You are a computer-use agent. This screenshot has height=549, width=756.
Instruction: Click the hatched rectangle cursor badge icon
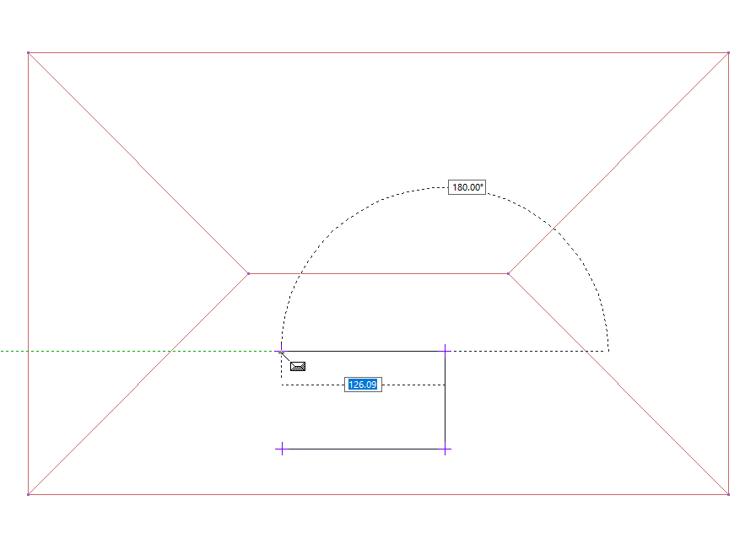tap(298, 366)
